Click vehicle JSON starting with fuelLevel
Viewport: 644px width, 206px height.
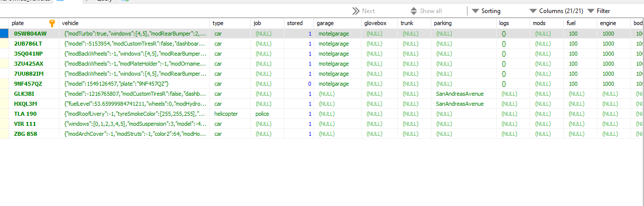point(134,104)
